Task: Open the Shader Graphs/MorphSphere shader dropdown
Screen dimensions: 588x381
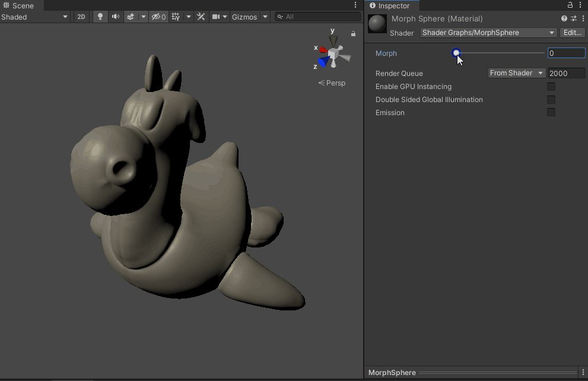Action: point(488,33)
